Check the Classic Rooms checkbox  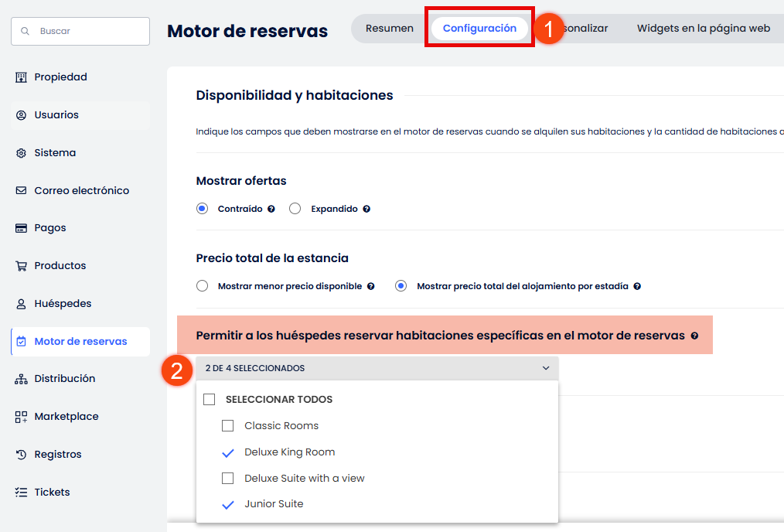(x=227, y=426)
